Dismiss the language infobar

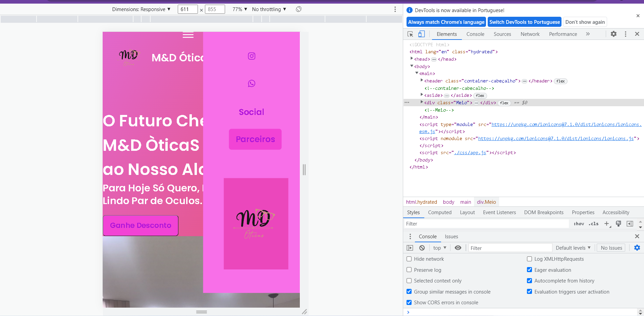(638, 16)
